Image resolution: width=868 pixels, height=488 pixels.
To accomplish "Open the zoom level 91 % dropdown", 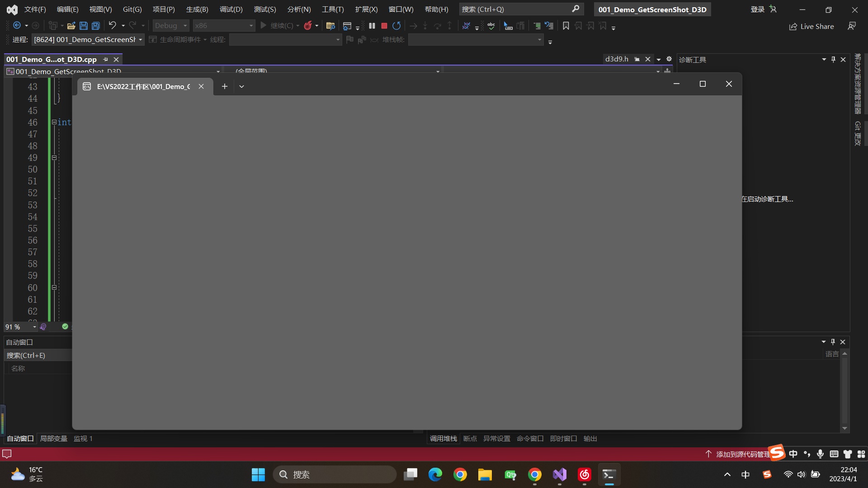I will [34, 327].
